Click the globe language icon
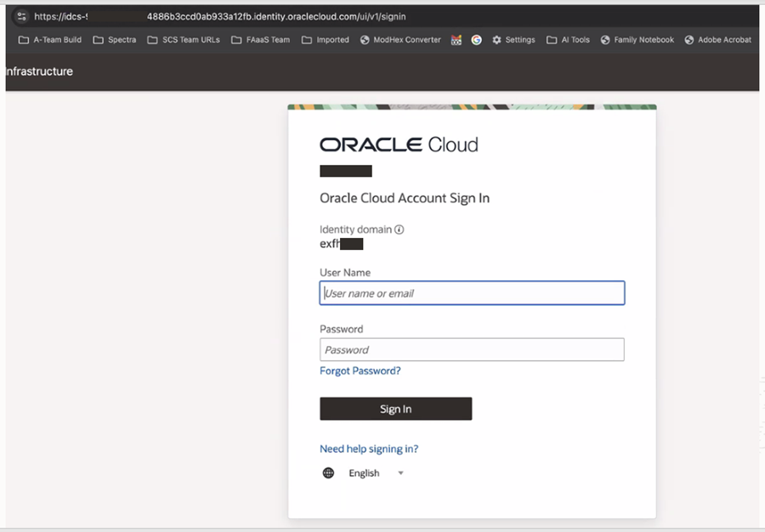This screenshot has width=765, height=532. 329,473
